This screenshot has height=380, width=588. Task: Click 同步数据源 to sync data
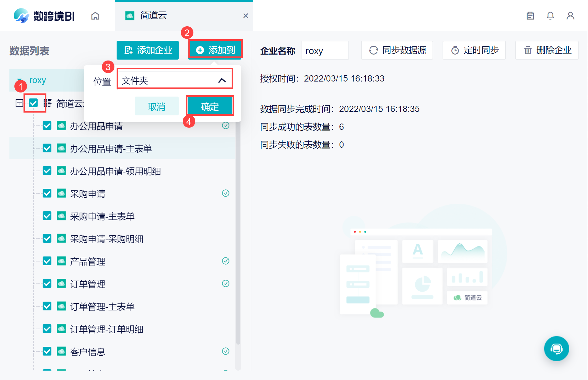click(397, 50)
